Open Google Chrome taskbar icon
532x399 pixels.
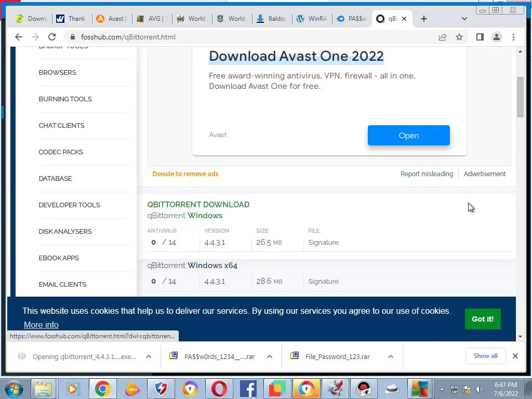[102, 389]
